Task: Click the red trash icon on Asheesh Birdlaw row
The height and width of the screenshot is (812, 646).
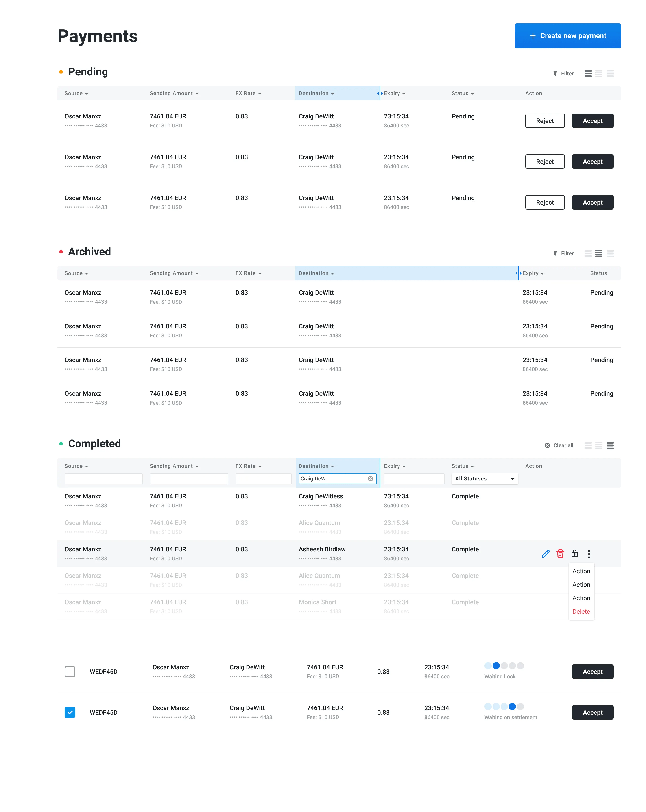Action: tap(560, 554)
